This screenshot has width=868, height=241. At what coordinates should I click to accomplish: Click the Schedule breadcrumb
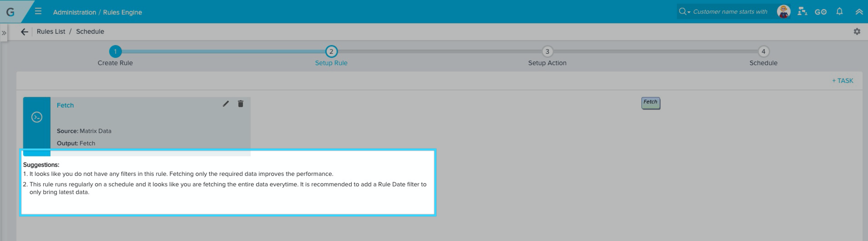(x=90, y=31)
